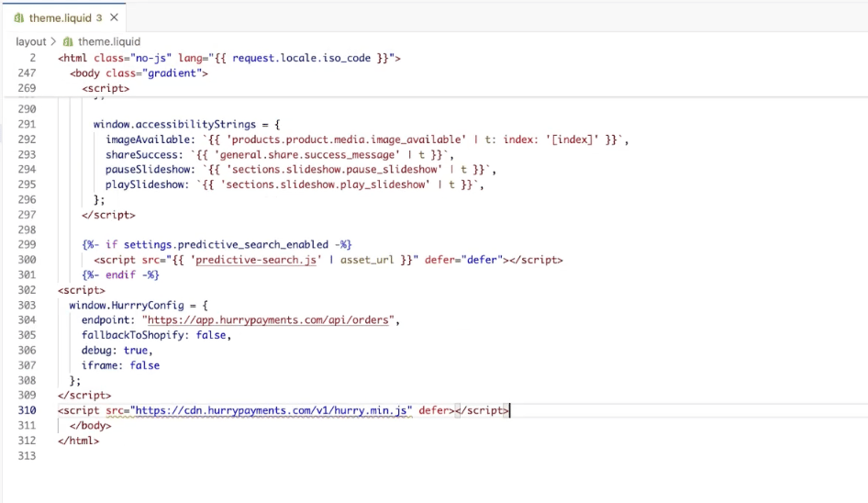Place cursor on window.accessibilityStrings
This screenshot has height=503, width=868.
tap(174, 125)
